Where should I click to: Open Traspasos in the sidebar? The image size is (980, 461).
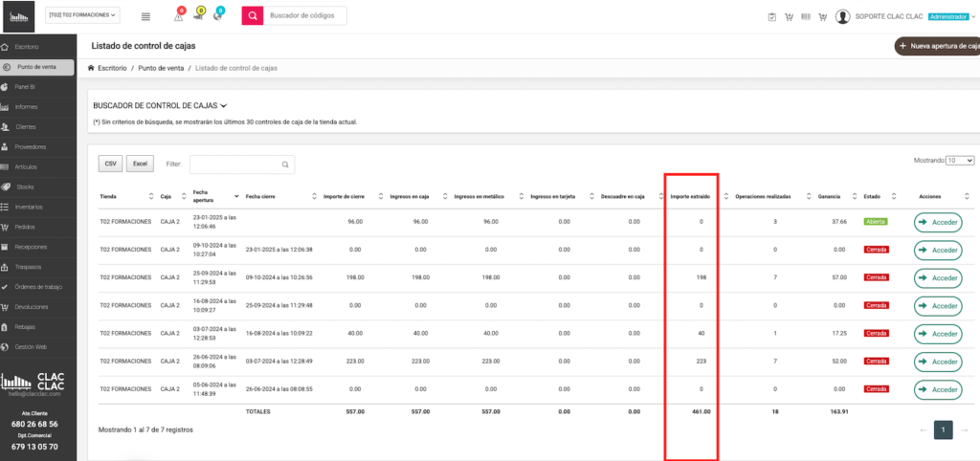(x=37, y=267)
